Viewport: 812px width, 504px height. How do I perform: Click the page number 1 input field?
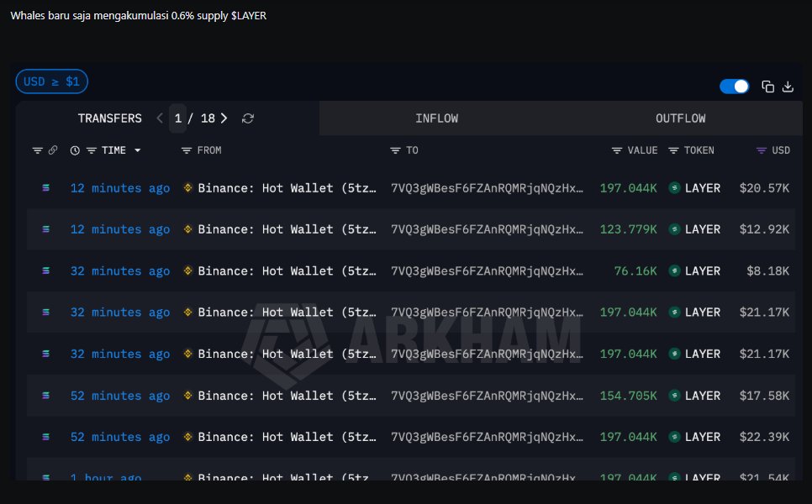coord(178,118)
